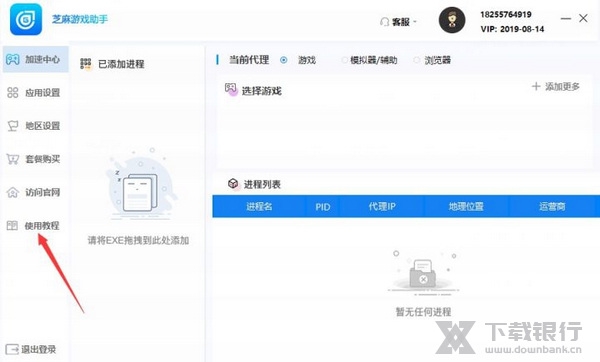
Task: Click the 应用设置 grid icon
Action: click(13, 93)
